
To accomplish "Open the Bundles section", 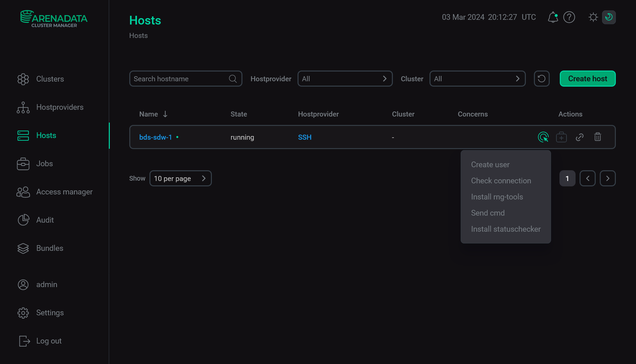I will tap(49, 248).
